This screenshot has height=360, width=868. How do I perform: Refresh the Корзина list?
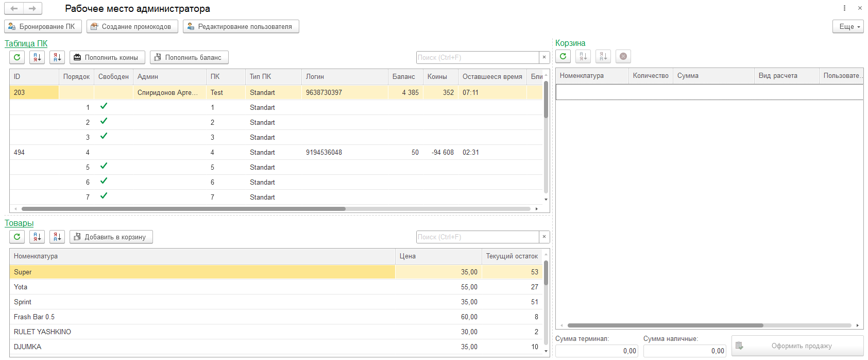[563, 56]
